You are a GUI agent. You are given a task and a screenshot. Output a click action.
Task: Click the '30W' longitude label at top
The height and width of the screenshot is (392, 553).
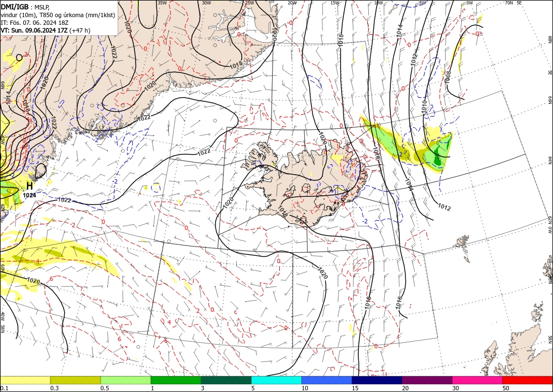point(206,3)
